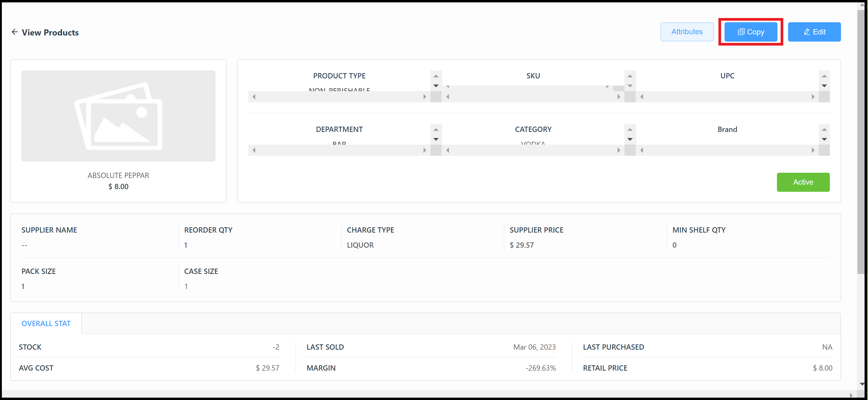Click left scroll arrow under DEPARTMENT

point(254,150)
